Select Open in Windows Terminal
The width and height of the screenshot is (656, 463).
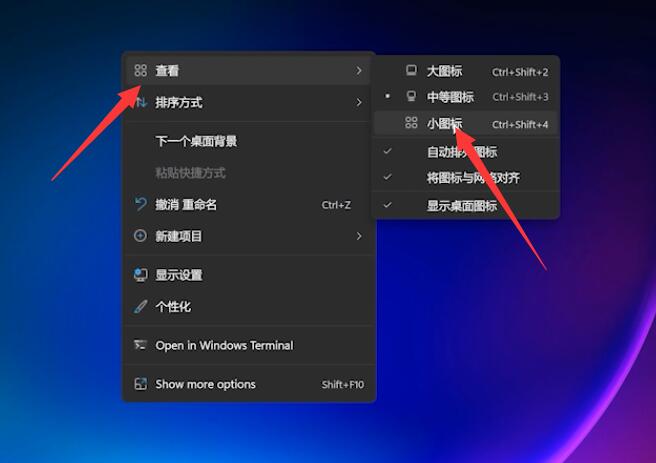pos(249,345)
